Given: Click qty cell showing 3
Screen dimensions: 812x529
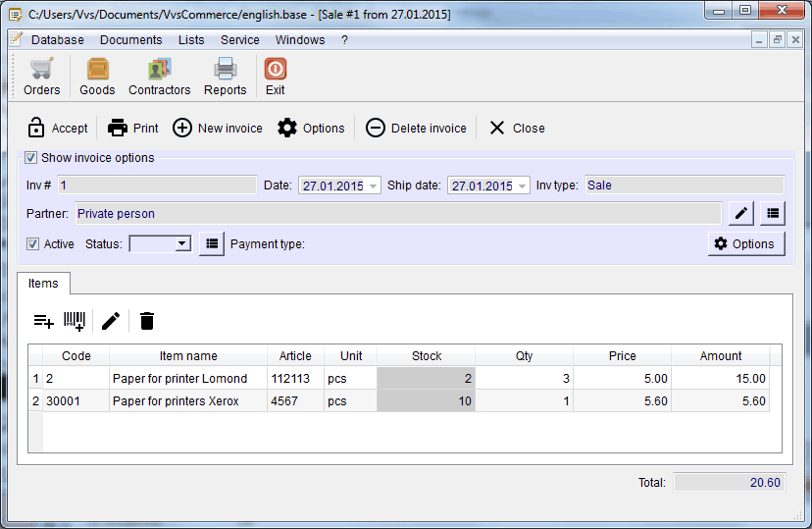Looking at the screenshot, I should click(524, 378).
